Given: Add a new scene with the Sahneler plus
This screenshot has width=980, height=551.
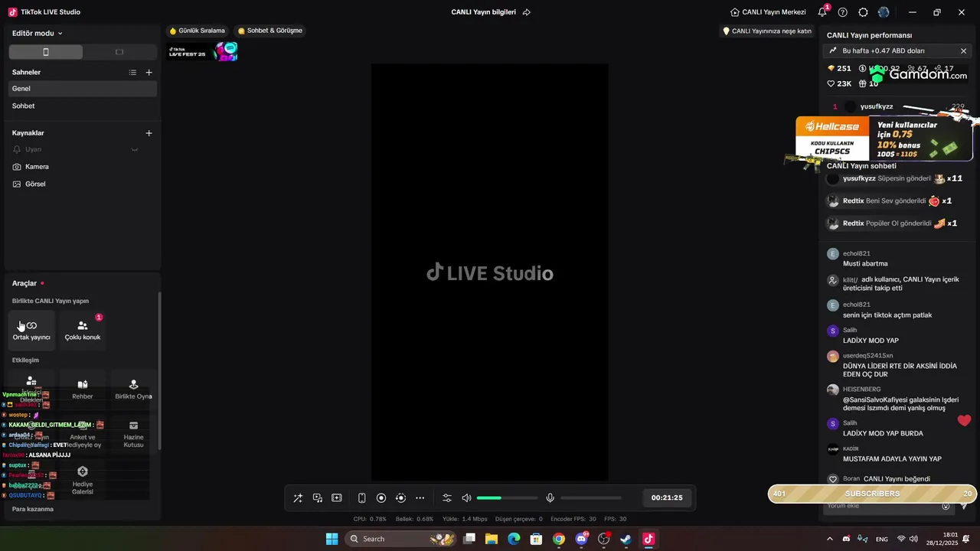Looking at the screenshot, I should point(149,73).
